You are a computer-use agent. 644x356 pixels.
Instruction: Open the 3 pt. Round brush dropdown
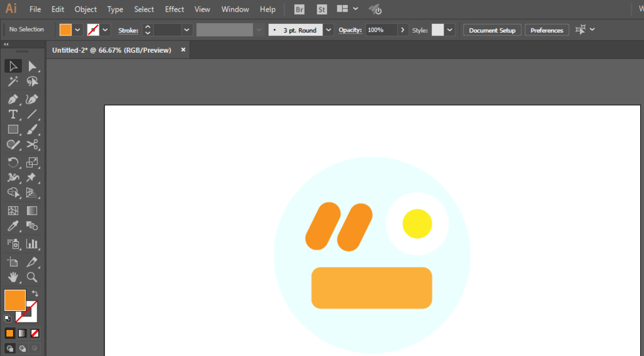(328, 30)
